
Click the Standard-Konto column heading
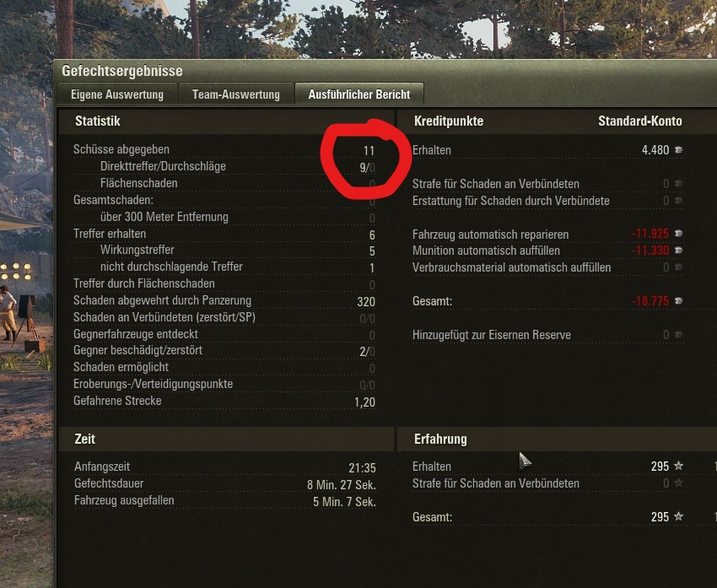point(639,121)
